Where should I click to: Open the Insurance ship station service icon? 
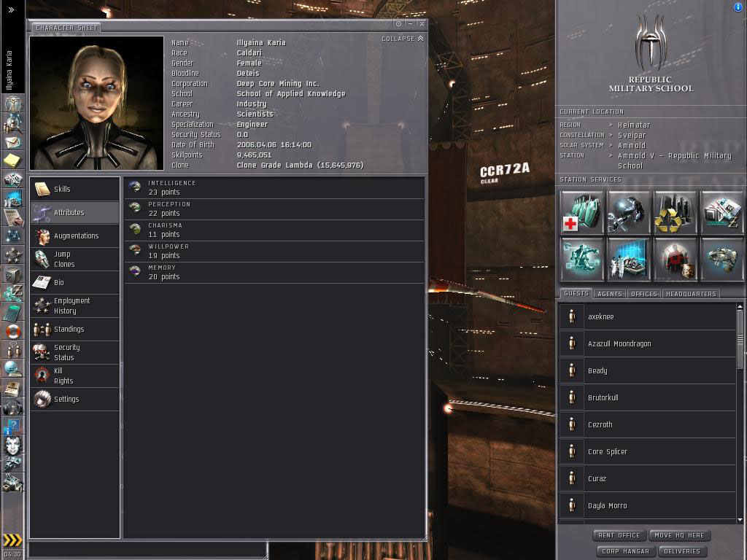721,260
